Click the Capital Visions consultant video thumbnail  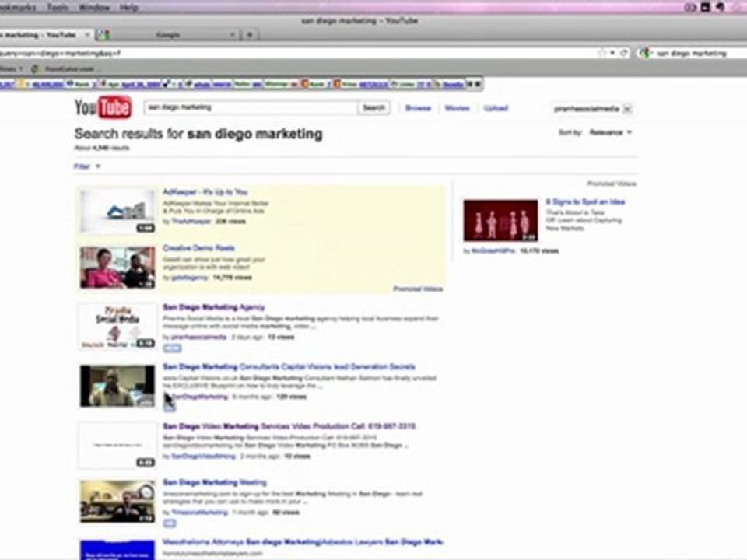pyautogui.click(x=117, y=387)
